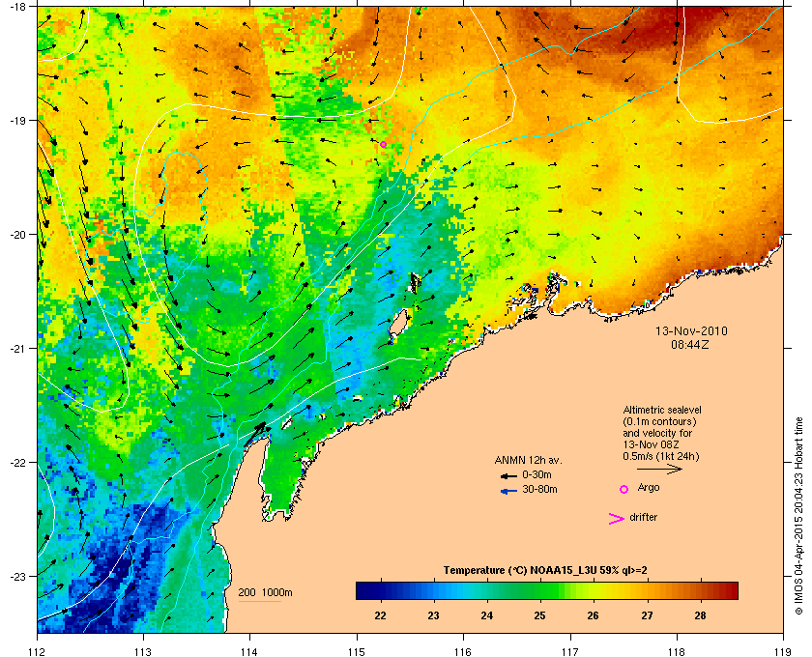Click the color bar label 28
Screen dimensions: 812x657
(x=700, y=615)
